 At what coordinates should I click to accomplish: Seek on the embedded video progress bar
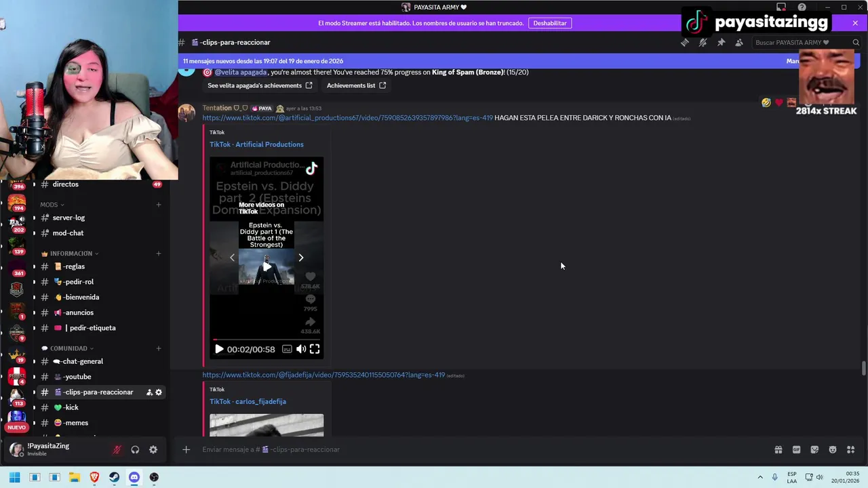(x=267, y=339)
